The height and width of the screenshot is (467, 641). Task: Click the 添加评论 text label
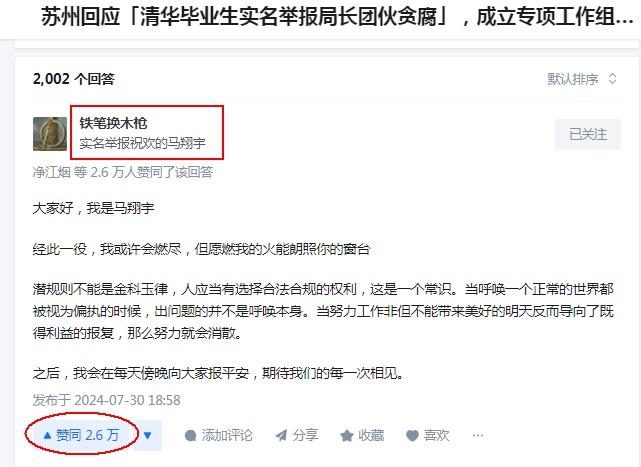tap(227, 436)
